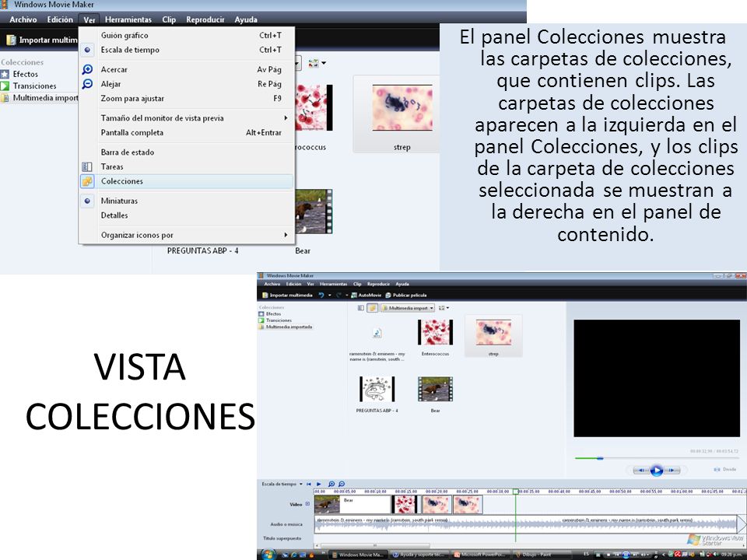Click the audio waveform on the Audio o música track
747x560 pixels.
pos(526,523)
